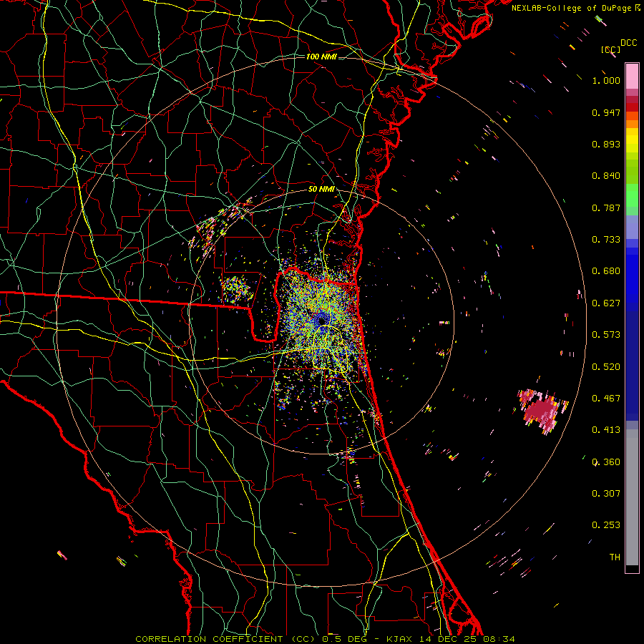Select the 0.413 legend value
The image size is (644, 644).
point(606,430)
